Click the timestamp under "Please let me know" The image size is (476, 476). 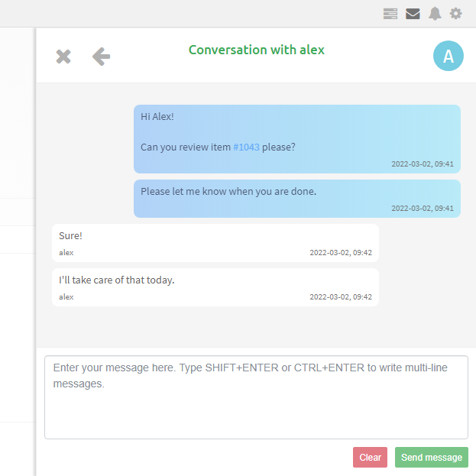point(422,208)
